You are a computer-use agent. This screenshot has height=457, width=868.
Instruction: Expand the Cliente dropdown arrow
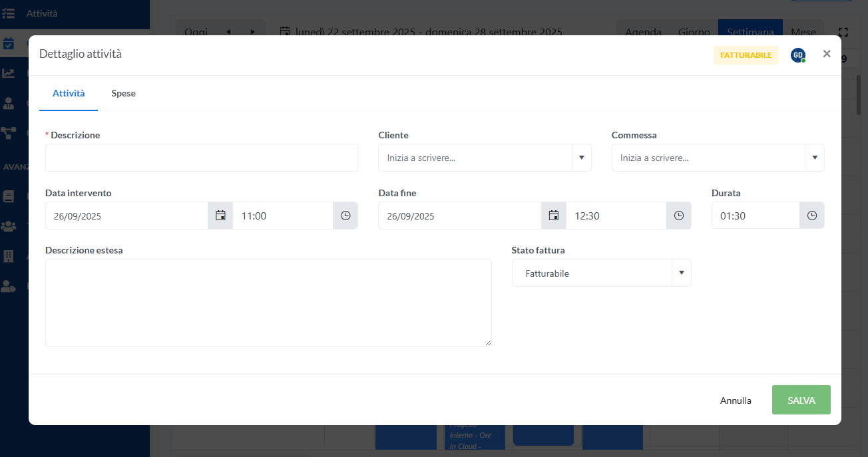(x=581, y=158)
